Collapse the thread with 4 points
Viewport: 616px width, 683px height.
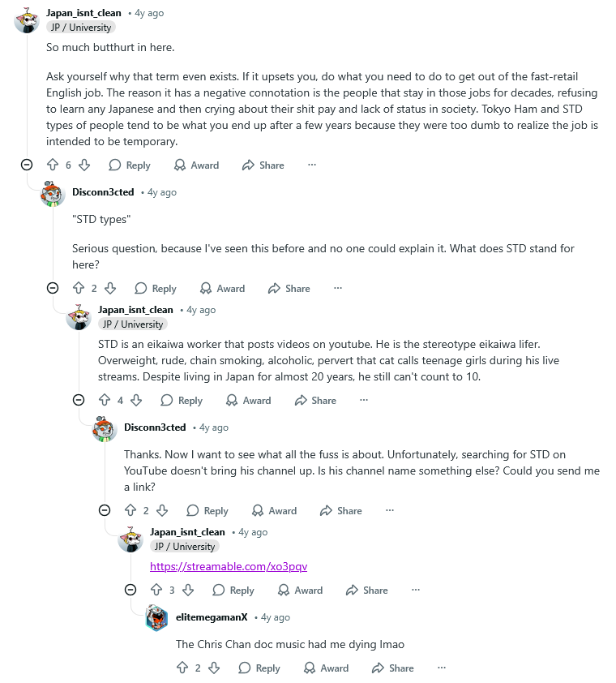(79, 400)
